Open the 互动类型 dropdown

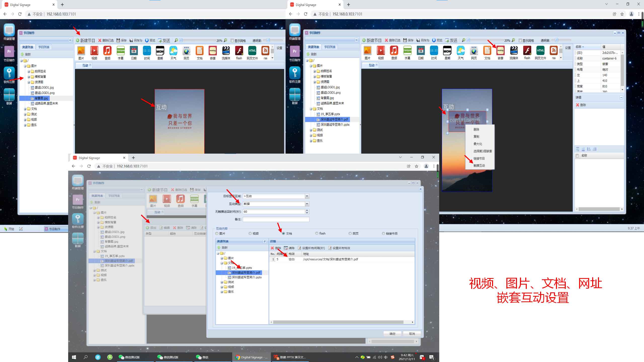pyautogui.click(x=307, y=204)
